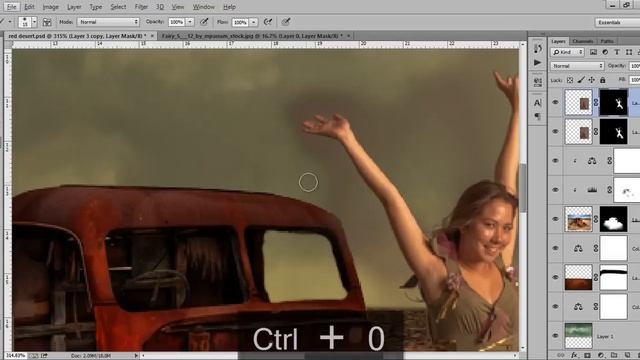Select the Layers panel tab
This screenshot has height=360, width=640.
[558, 41]
